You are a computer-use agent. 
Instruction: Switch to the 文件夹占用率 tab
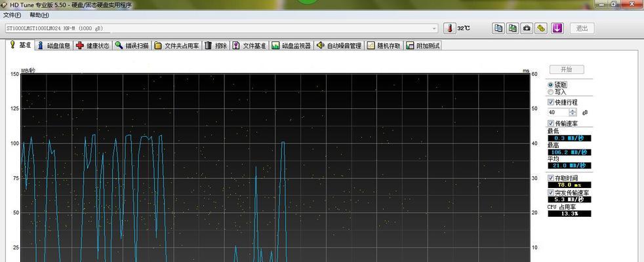pyautogui.click(x=176, y=45)
